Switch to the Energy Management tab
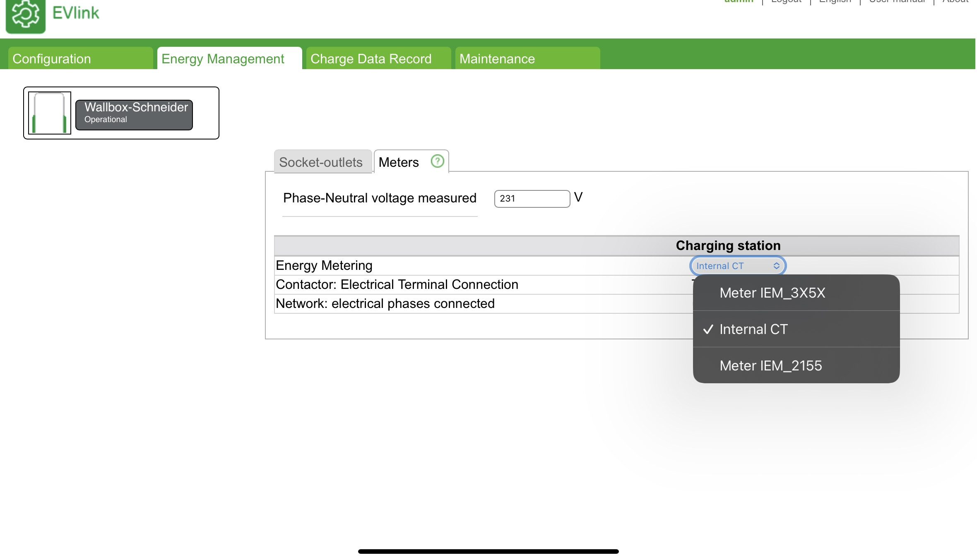Viewport: 977px width, 560px height. 229,59
